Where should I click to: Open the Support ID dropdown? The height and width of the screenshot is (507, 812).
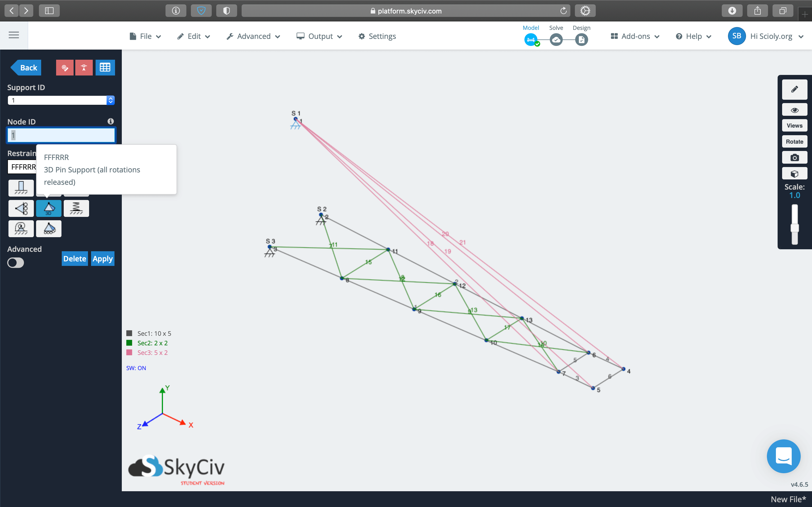111,100
